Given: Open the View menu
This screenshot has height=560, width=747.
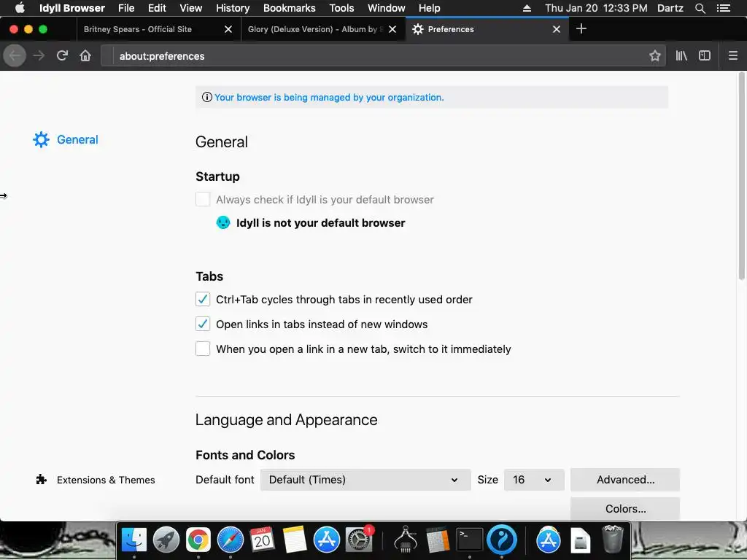Looking at the screenshot, I should pyautogui.click(x=191, y=8).
